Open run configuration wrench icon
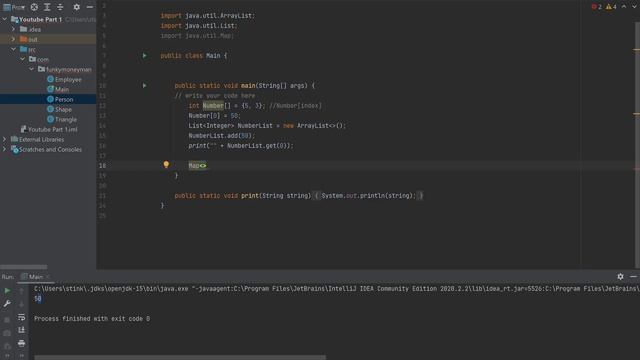 pyautogui.click(x=7, y=304)
